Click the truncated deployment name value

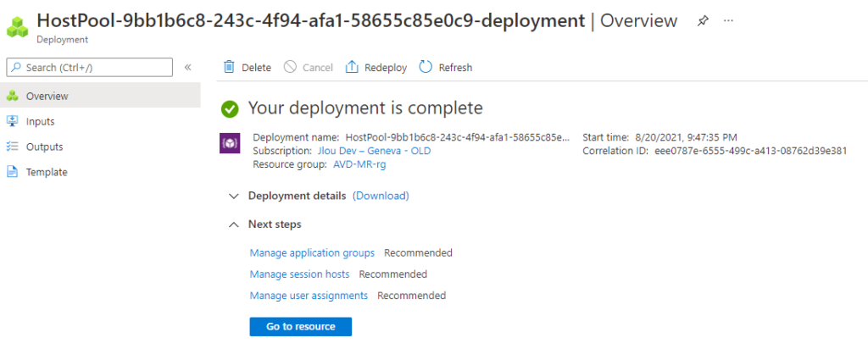click(x=457, y=136)
